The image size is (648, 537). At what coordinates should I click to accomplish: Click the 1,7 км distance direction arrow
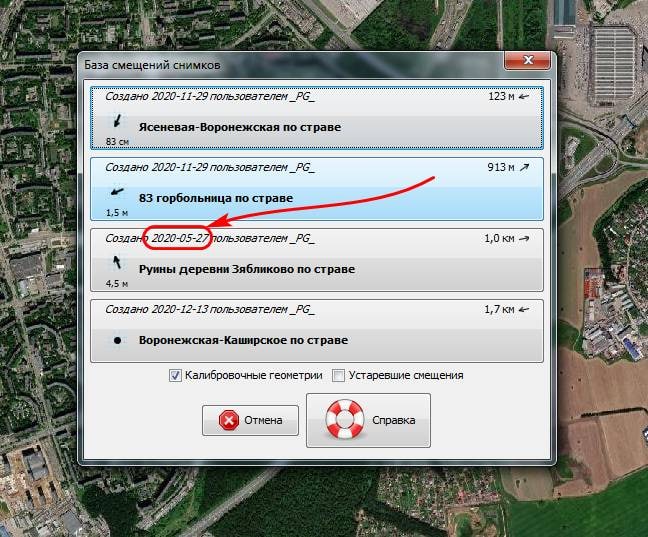524,309
